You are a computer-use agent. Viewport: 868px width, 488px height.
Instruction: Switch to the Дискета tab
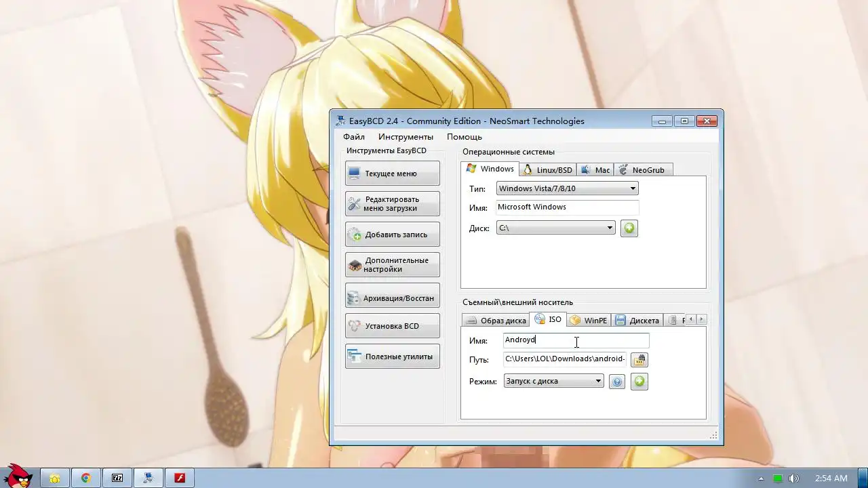637,321
